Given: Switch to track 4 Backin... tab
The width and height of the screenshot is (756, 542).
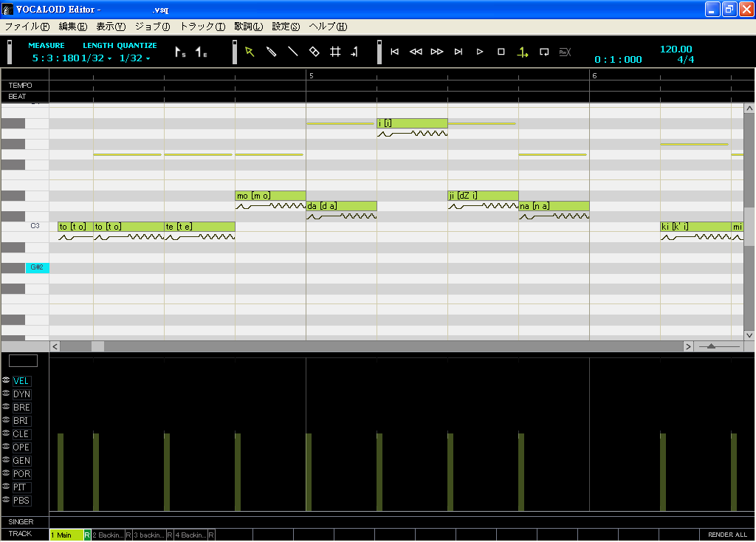Looking at the screenshot, I should [x=191, y=535].
